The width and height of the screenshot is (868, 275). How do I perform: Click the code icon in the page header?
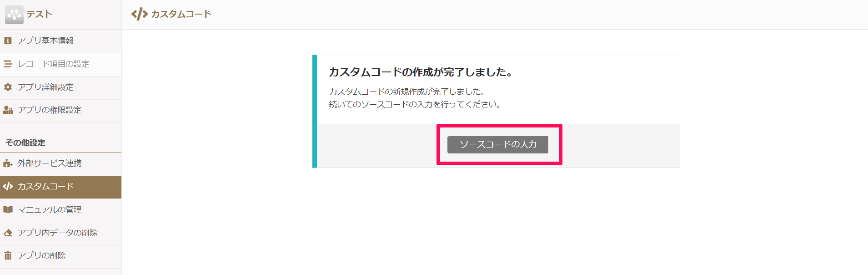point(140,15)
